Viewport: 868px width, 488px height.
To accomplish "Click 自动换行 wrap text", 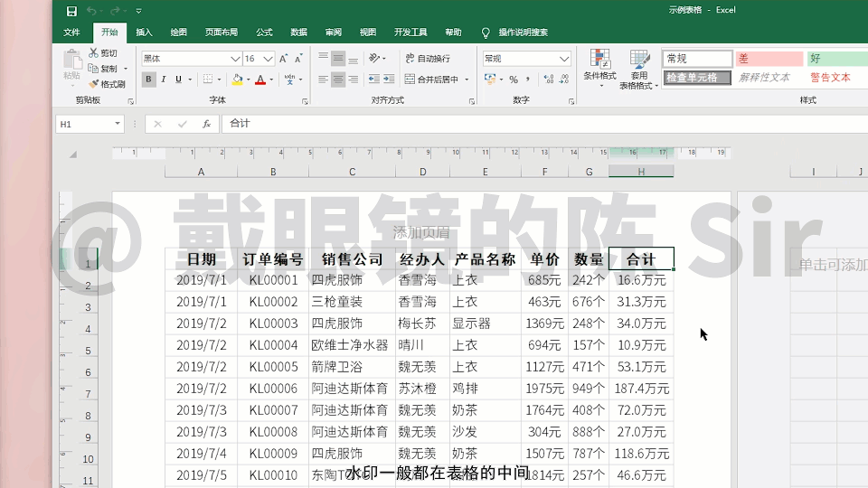I will click(x=428, y=59).
